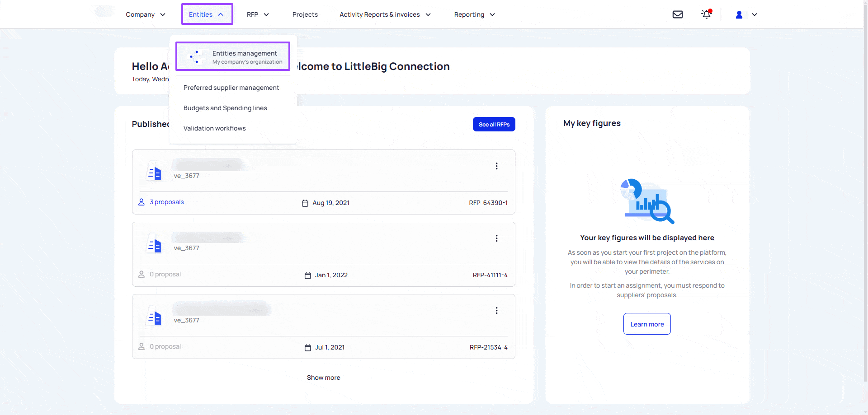This screenshot has width=868, height=415.
Task: Open options menu for RFP-41111-4
Action: coord(496,238)
